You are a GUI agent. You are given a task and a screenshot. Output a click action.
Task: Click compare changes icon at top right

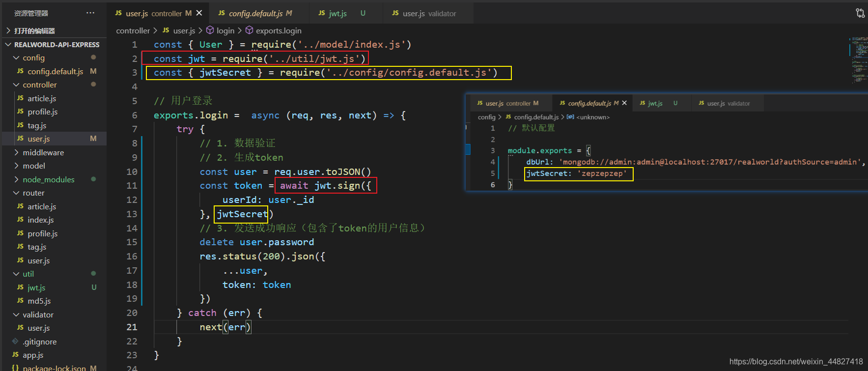[x=860, y=13]
